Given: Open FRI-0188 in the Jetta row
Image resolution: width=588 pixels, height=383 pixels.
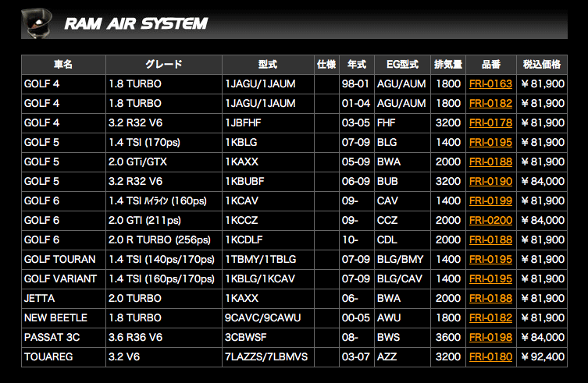Looking at the screenshot, I should (490, 298).
